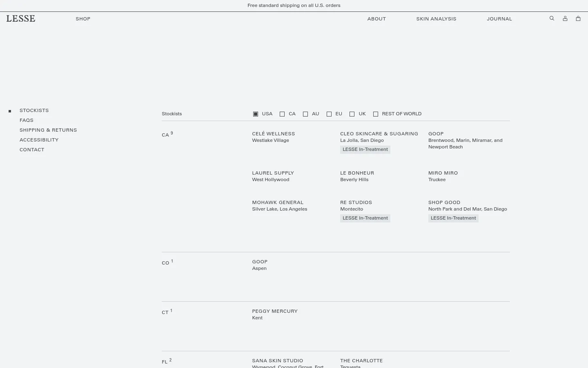Toggle the USA region checkbox
Image resolution: width=588 pixels, height=368 pixels.
(x=256, y=114)
